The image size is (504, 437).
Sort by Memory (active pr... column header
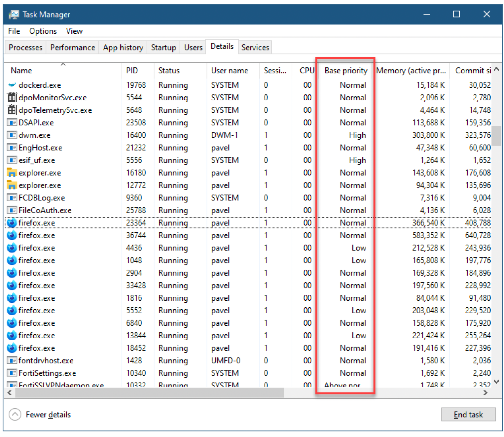(x=411, y=70)
